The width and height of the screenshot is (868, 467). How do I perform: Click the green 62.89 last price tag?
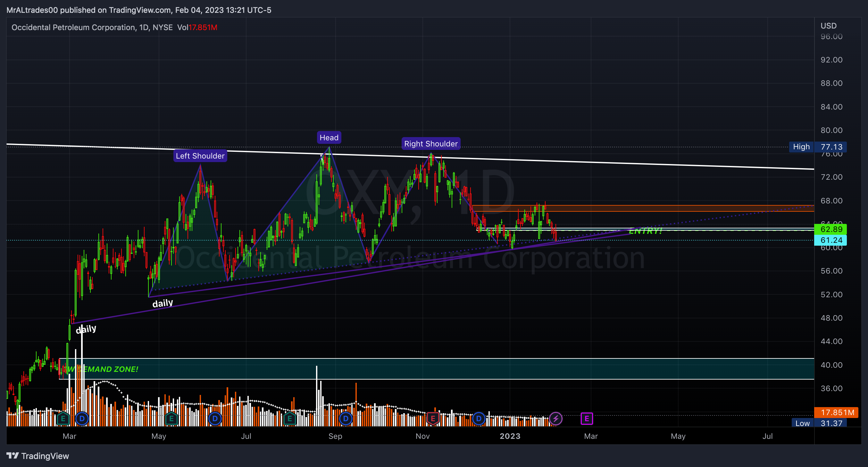point(830,229)
